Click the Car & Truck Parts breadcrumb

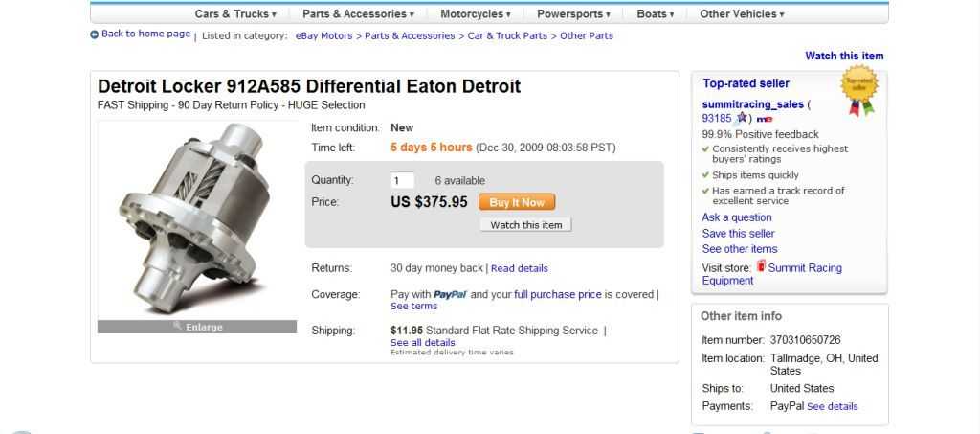[x=507, y=35]
